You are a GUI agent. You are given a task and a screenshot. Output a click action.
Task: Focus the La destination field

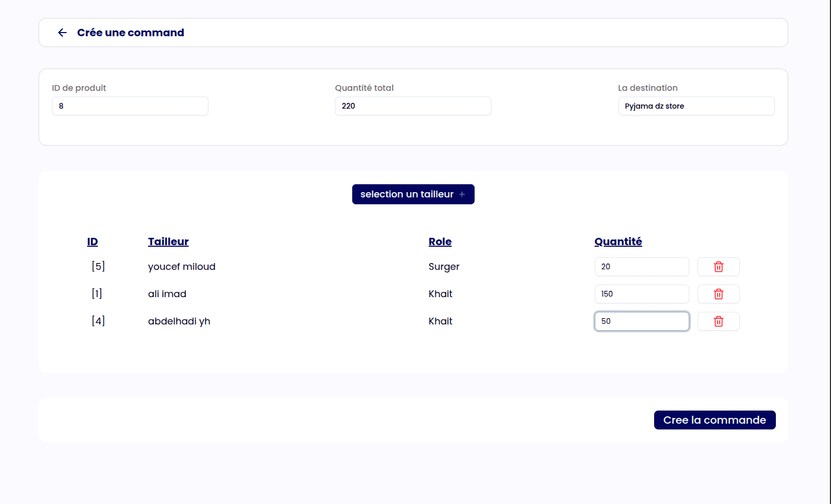point(696,106)
